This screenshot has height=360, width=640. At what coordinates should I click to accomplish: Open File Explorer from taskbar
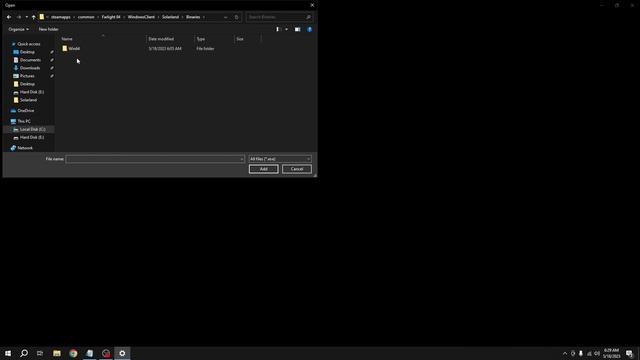[x=57, y=353]
